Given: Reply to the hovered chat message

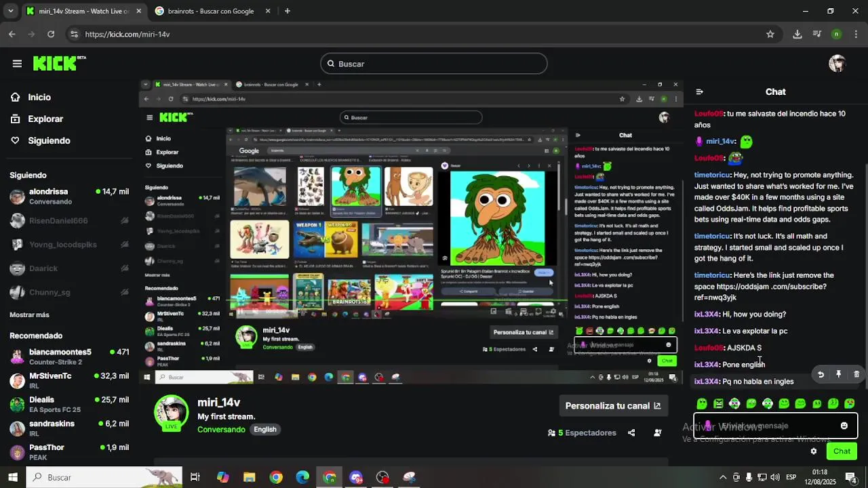Looking at the screenshot, I should (821, 374).
